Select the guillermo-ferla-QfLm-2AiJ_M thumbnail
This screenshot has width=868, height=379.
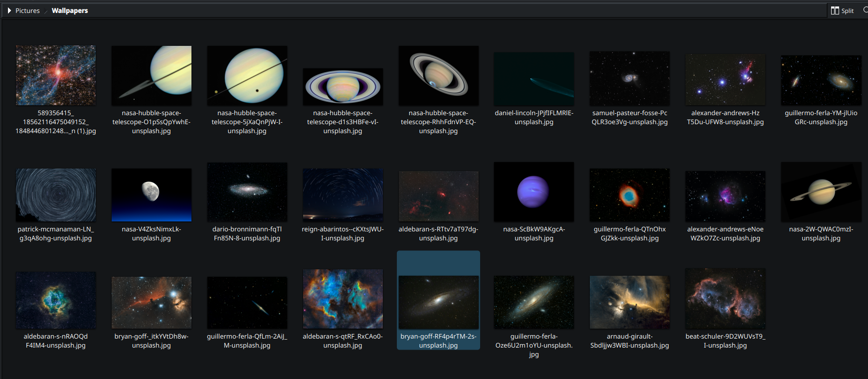click(247, 303)
